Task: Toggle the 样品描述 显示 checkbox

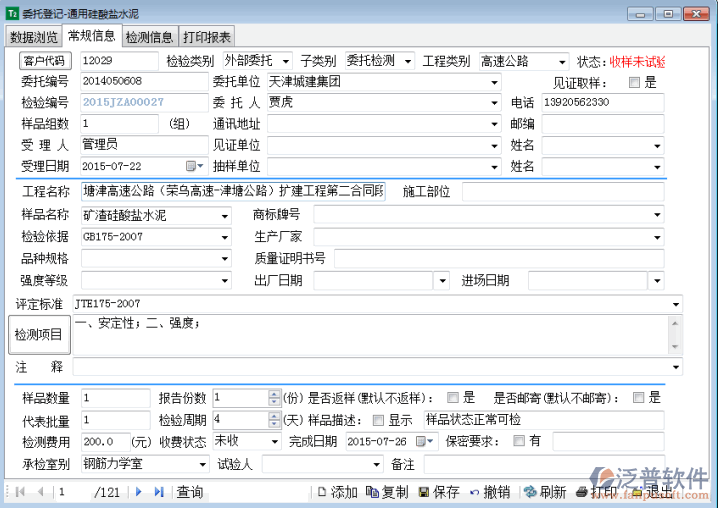Action: [x=378, y=420]
